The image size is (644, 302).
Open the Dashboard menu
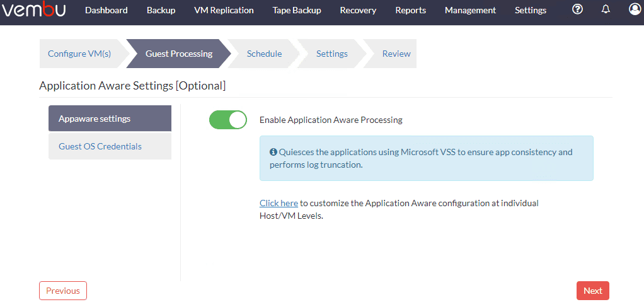click(106, 10)
